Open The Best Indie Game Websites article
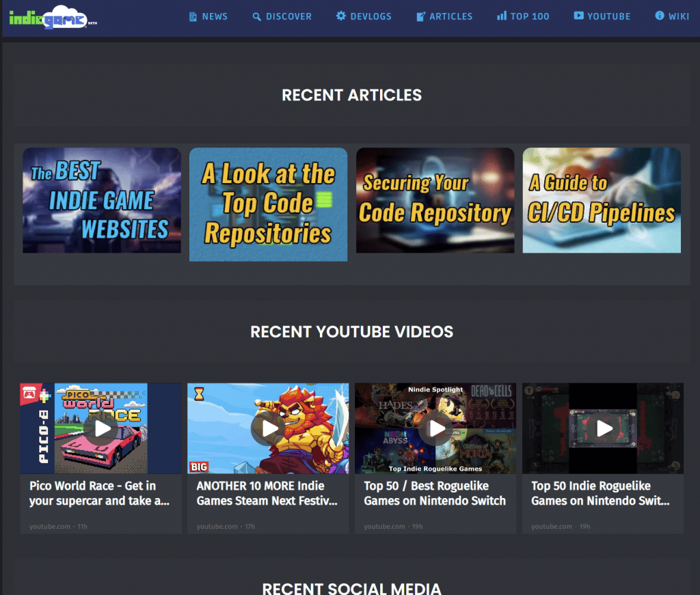Image resolution: width=700 pixels, height=595 pixels. 102,200
